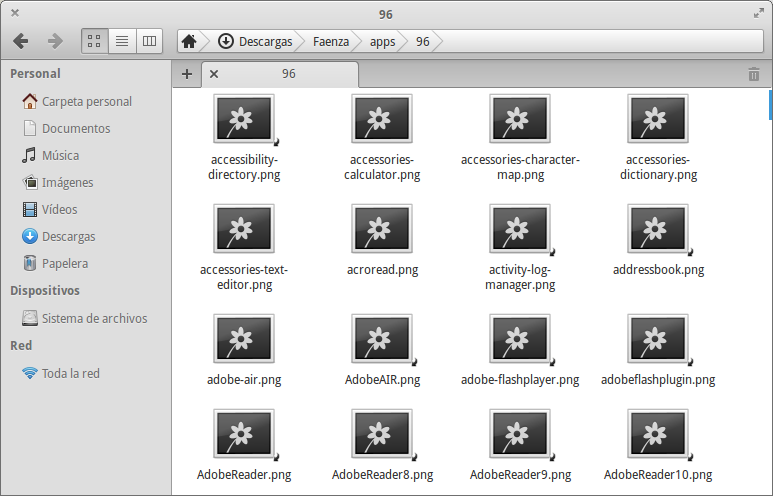Click the trash icon in tab bar
The image size is (773, 496).
(x=754, y=74)
